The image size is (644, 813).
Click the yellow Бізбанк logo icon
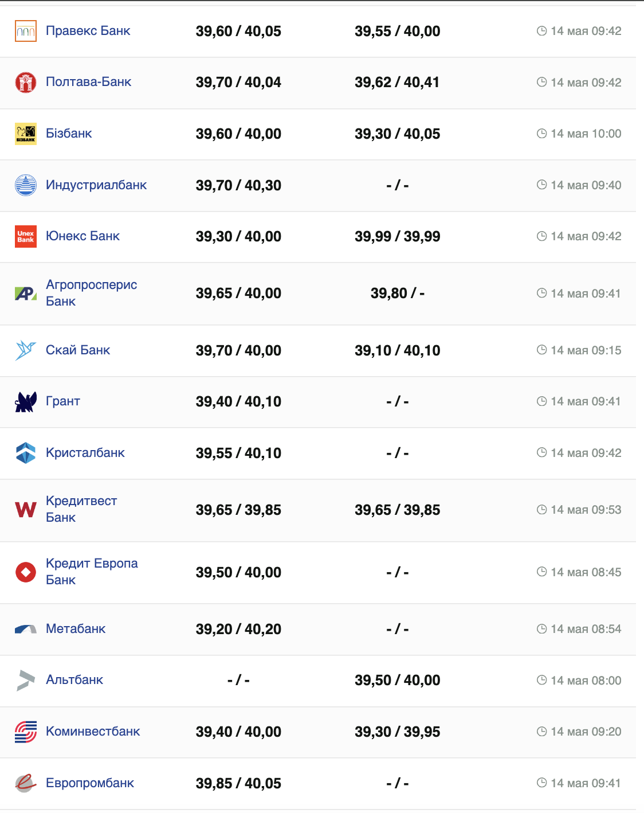pos(26,134)
